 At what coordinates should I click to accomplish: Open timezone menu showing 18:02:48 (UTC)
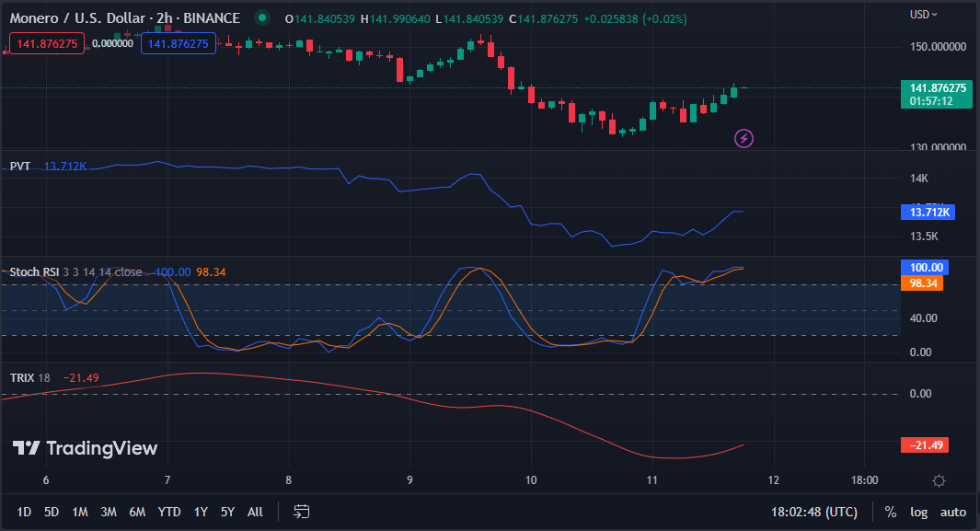(x=814, y=512)
